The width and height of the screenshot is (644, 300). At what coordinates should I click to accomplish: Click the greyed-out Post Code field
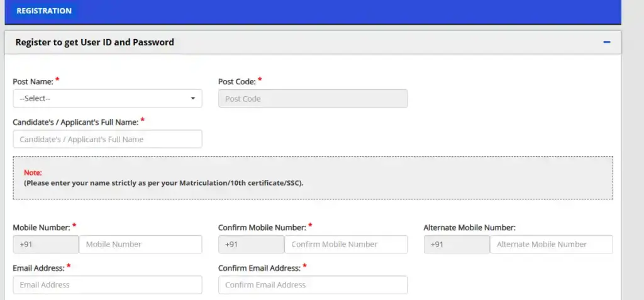click(313, 99)
